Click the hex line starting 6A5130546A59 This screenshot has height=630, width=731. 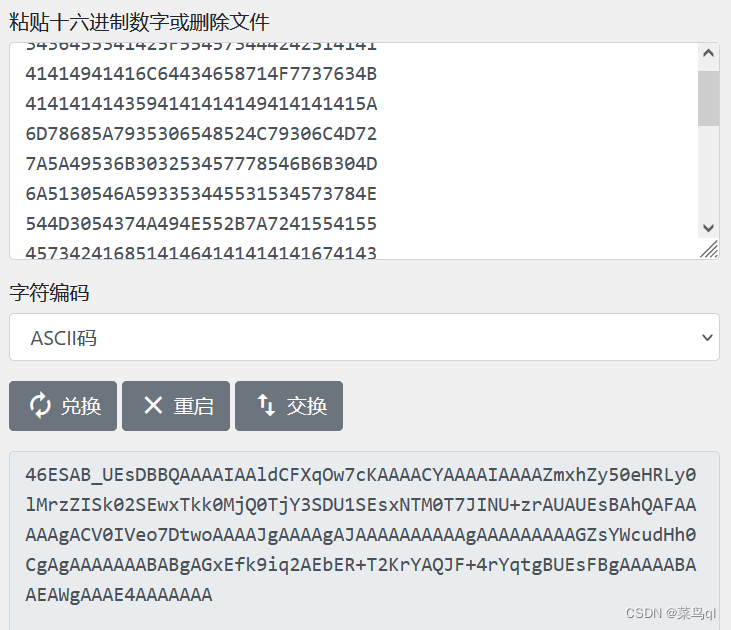[x=201, y=194]
